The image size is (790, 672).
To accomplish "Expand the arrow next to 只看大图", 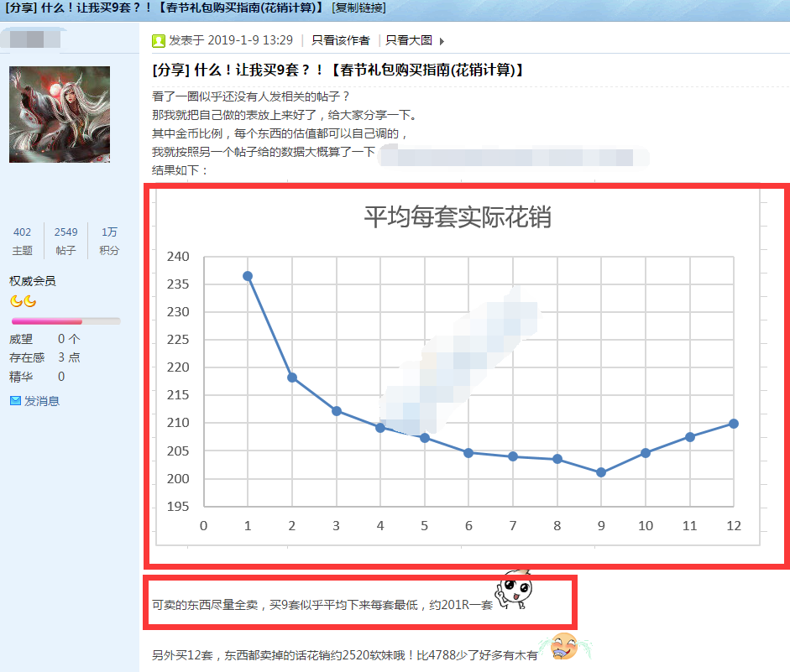I will pos(442,41).
